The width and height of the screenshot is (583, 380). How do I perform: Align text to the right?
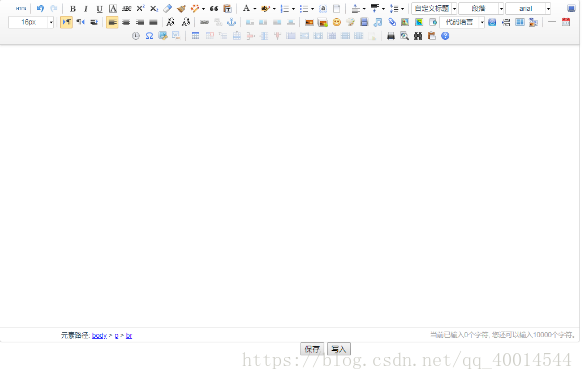click(x=140, y=22)
